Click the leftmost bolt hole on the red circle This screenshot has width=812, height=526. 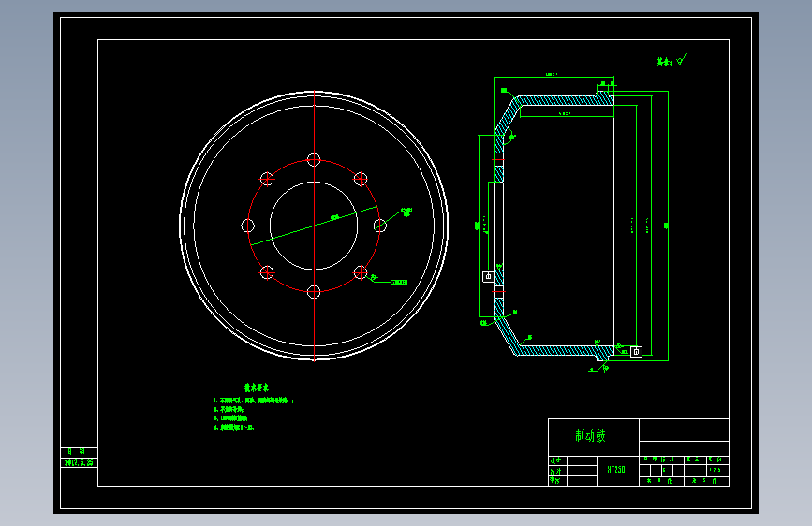point(248,226)
